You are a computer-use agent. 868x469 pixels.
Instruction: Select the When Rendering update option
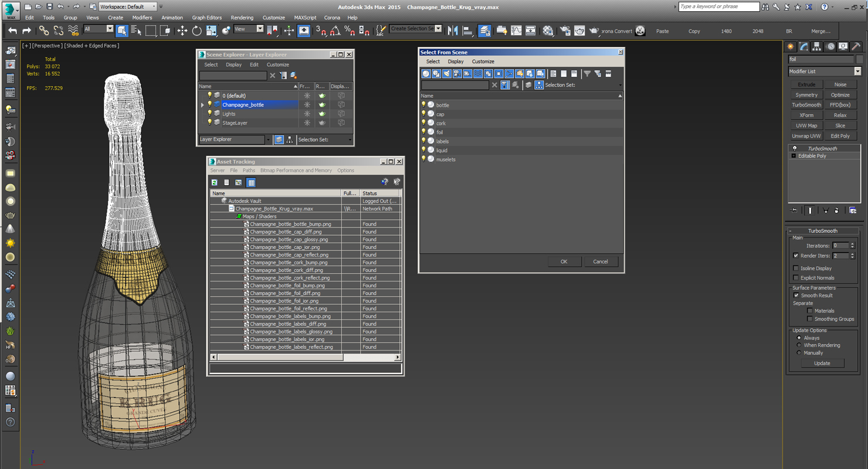(799, 345)
